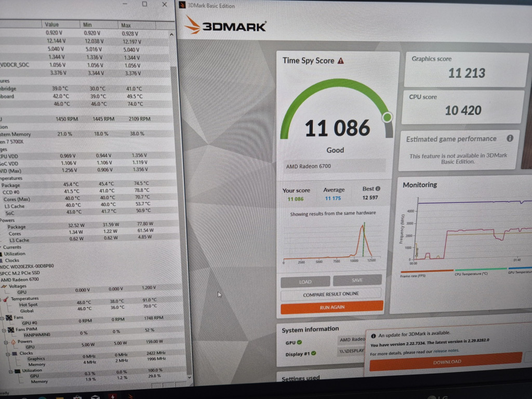Click the round marker on the score gauge
This screenshot has height=399, width=532.
pos(387,117)
